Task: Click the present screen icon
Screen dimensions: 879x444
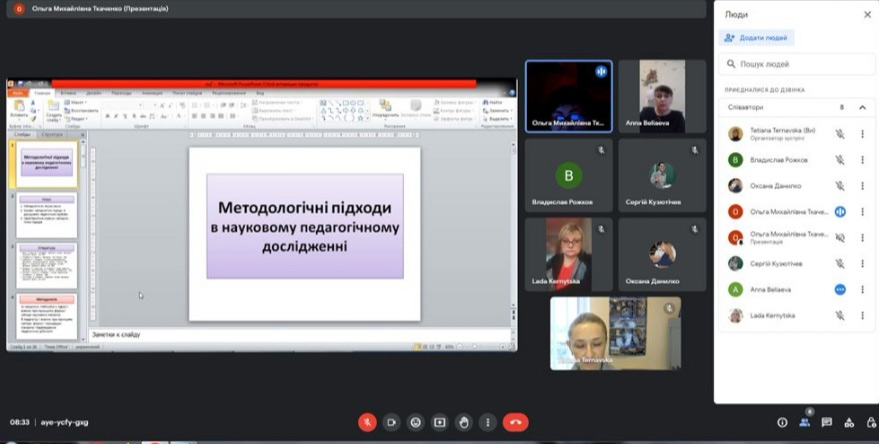Action: [x=439, y=422]
